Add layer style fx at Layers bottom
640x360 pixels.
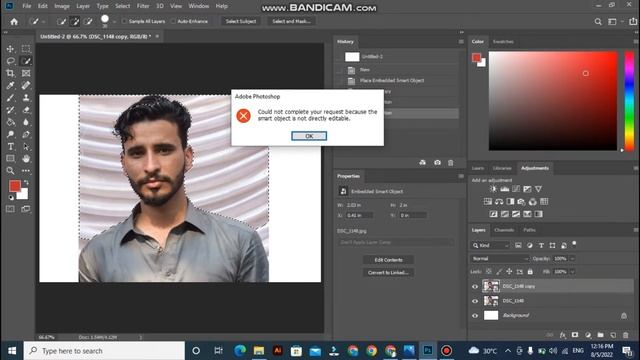562,335
